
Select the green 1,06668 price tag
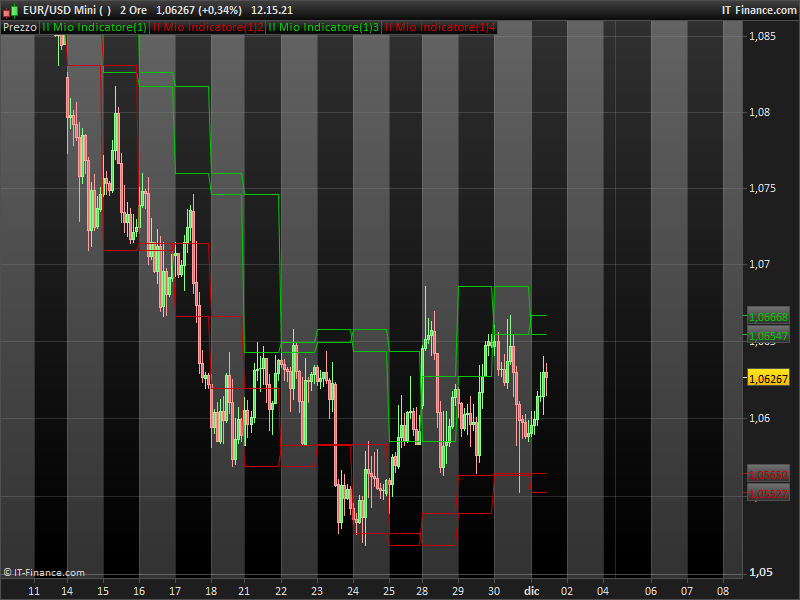[x=768, y=317]
